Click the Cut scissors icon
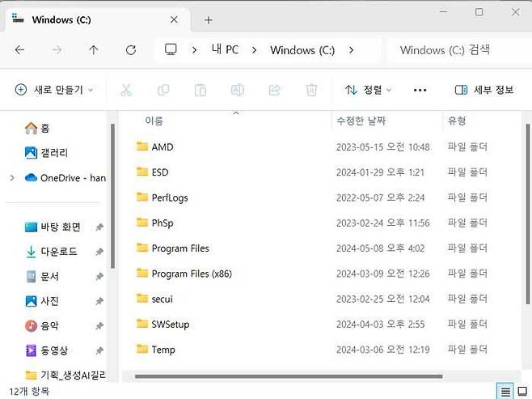Screen dimensions: 532x399 [x=126, y=90]
